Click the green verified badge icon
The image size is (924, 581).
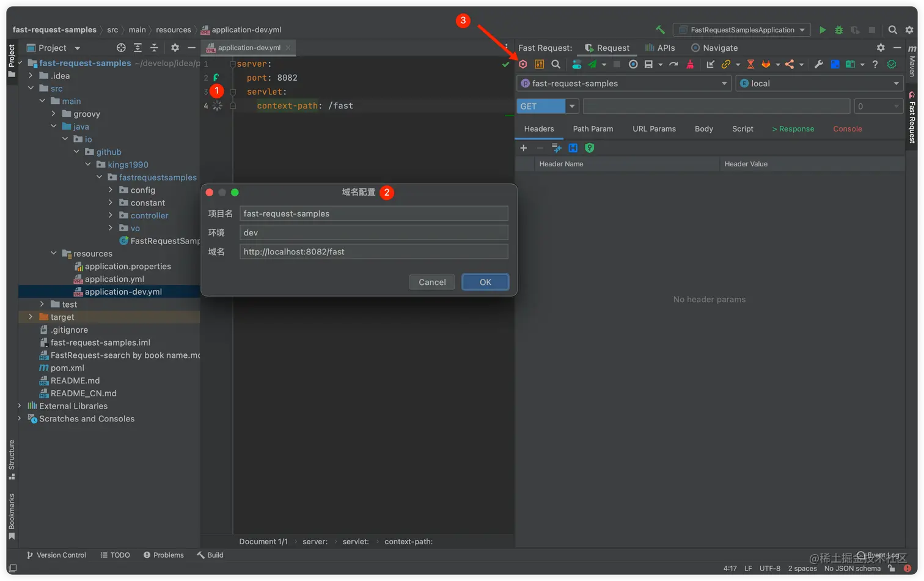[x=892, y=64]
